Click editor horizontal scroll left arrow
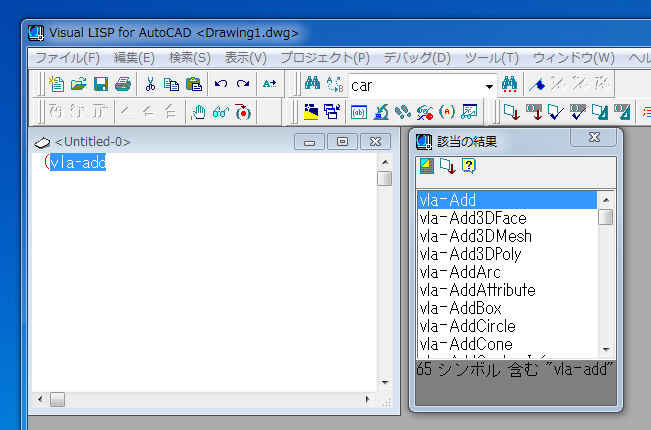Screen dimensions: 651x430 pos(40,399)
